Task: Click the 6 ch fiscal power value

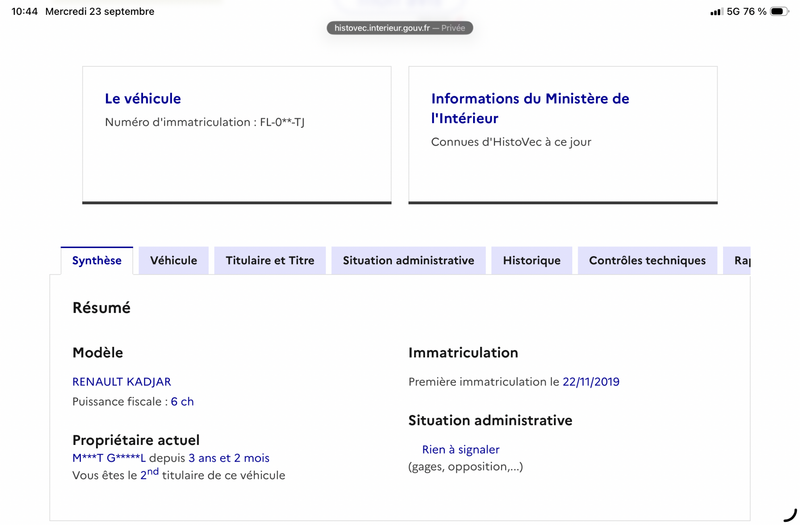Action: click(x=182, y=402)
